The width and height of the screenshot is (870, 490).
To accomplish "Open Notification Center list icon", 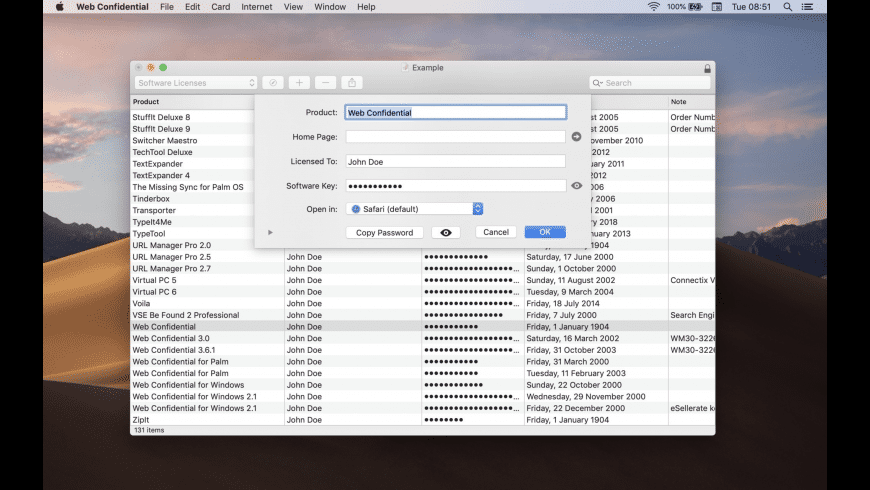I will [x=807, y=7].
